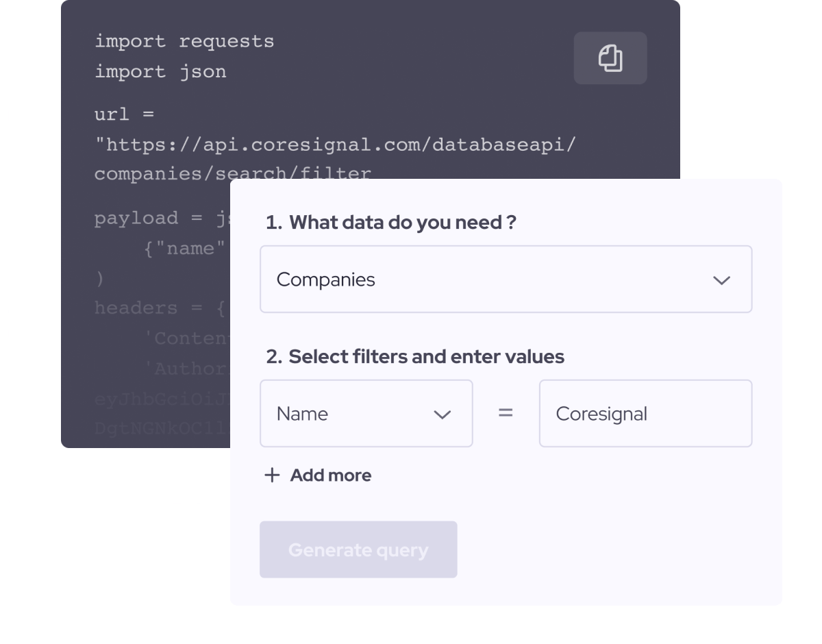Click the equals sign between filter fields
822x644 pixels.
coord(505,413)
